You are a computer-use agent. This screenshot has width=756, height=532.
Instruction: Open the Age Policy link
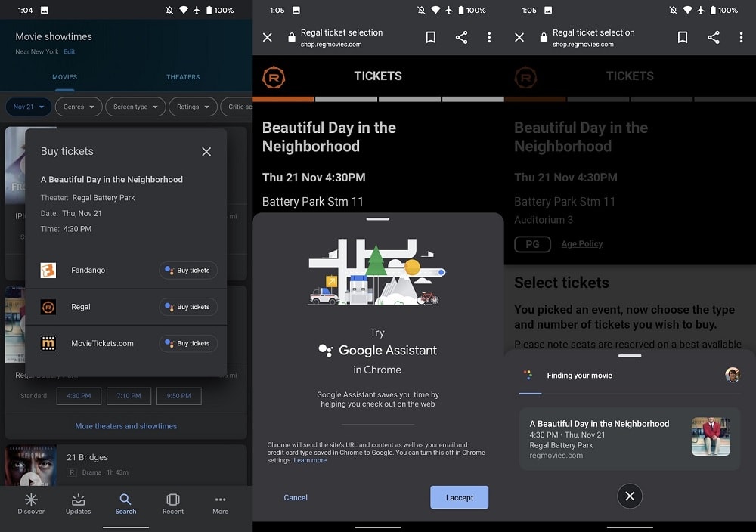click(x=582, y=244)
